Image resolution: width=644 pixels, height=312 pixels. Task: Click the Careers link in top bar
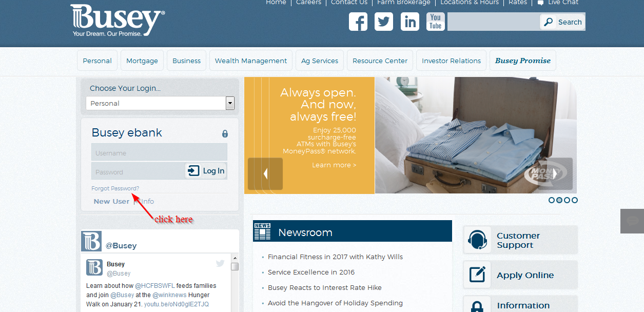click(308, 3)
